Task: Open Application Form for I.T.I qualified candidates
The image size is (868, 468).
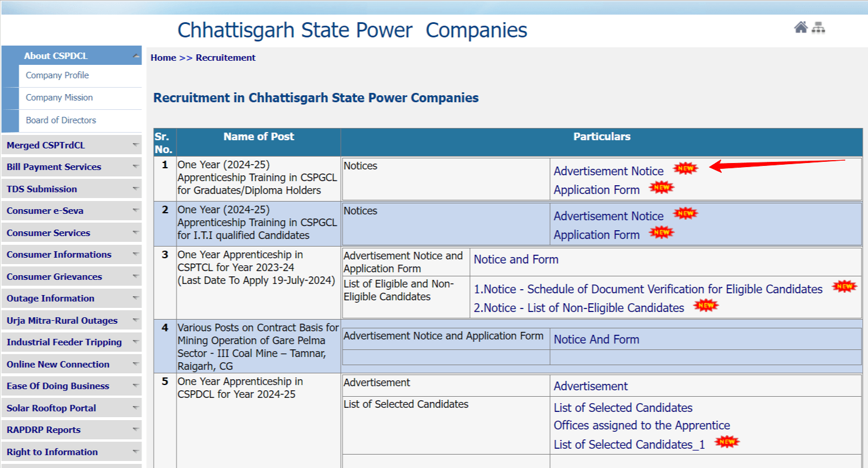Action: [x=596, y=235]
